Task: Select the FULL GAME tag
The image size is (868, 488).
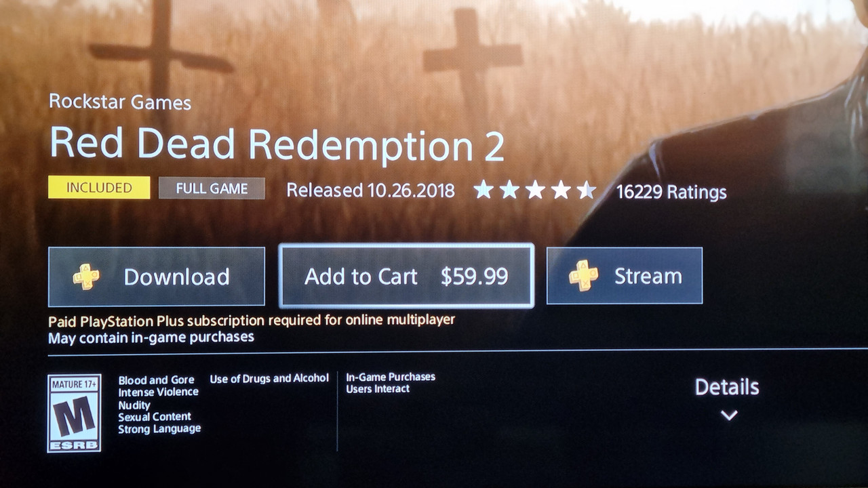Action: click(212, 188)
